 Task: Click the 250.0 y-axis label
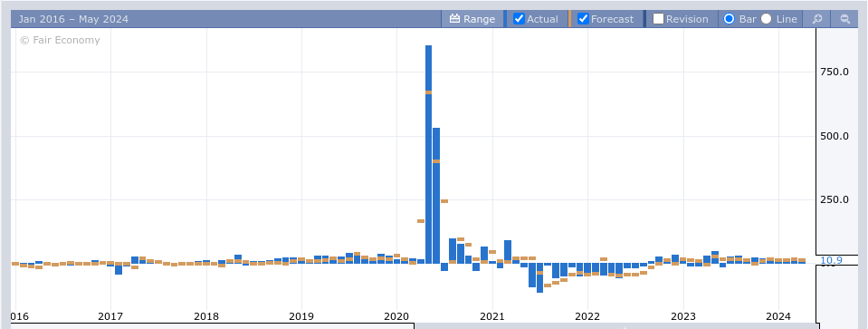point(835,200)
